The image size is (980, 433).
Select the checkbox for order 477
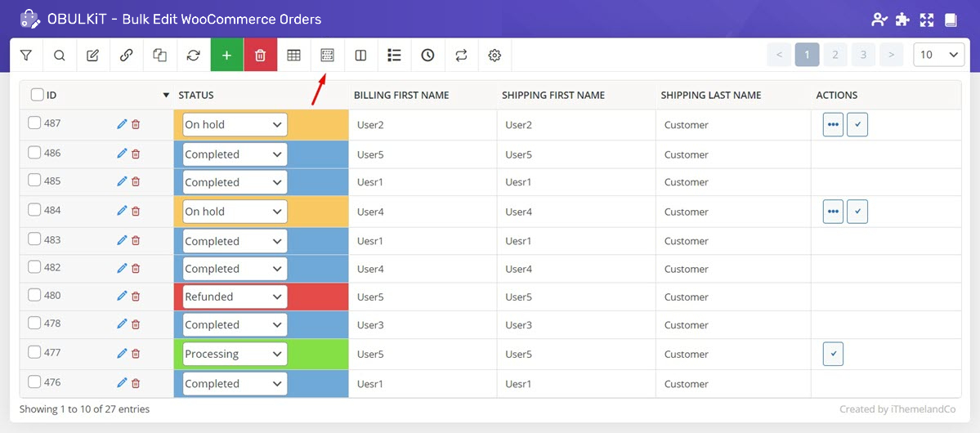[x=34, y=352]
